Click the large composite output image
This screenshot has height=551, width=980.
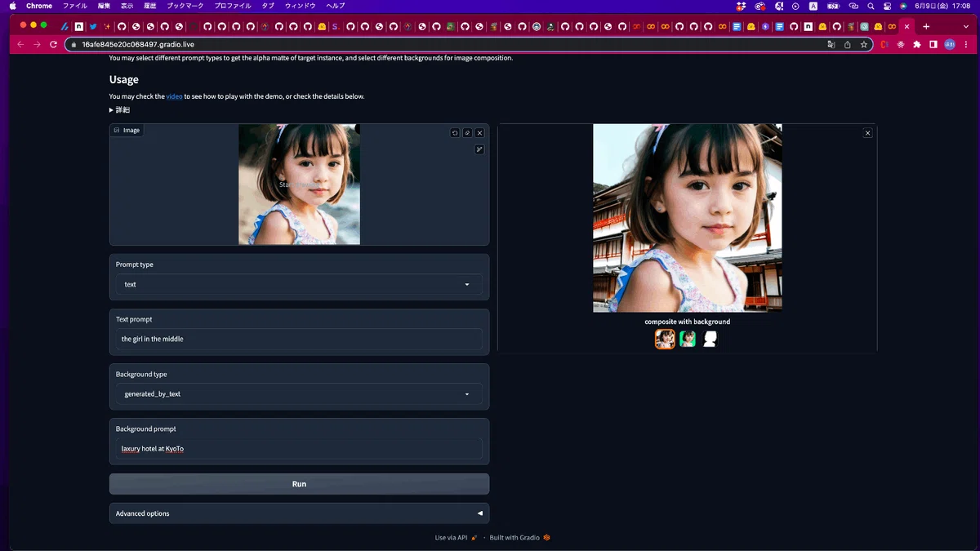[x=688, y=218]
